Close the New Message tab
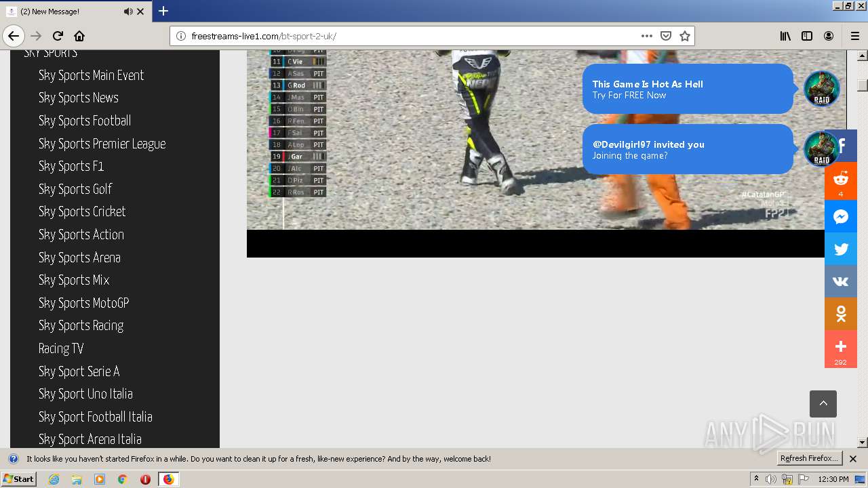Image resolution: width=868 pixels, height=488 pixels. tap(140, 12)
